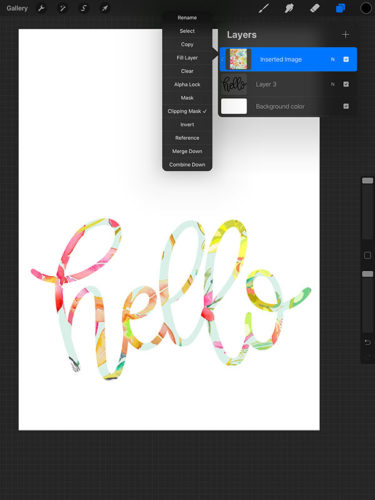
Task: Open the Background color white swatch
Action: coord(234,106)
